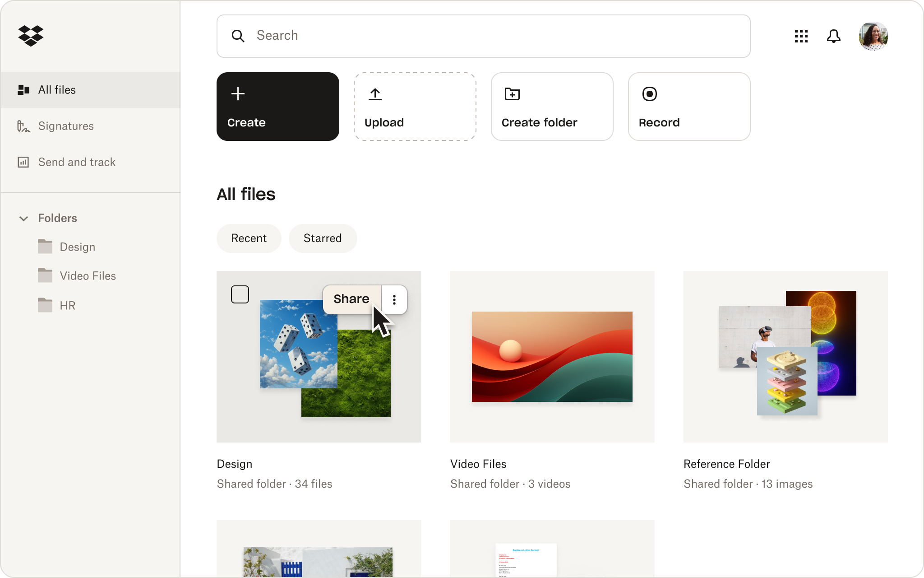
Task: Enable the Recent filter toggle
Action: 249,238
